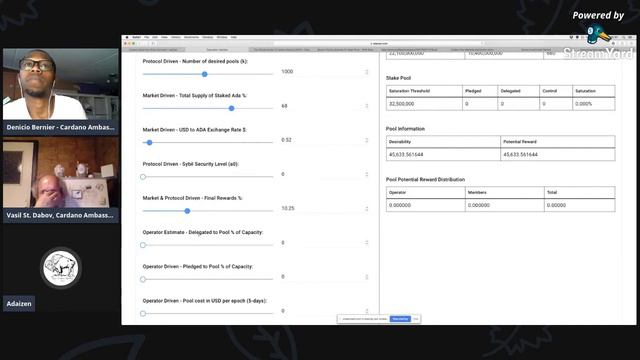
Task: Select the Total reward value 0.00000
Action: click(x=557, y=205)
